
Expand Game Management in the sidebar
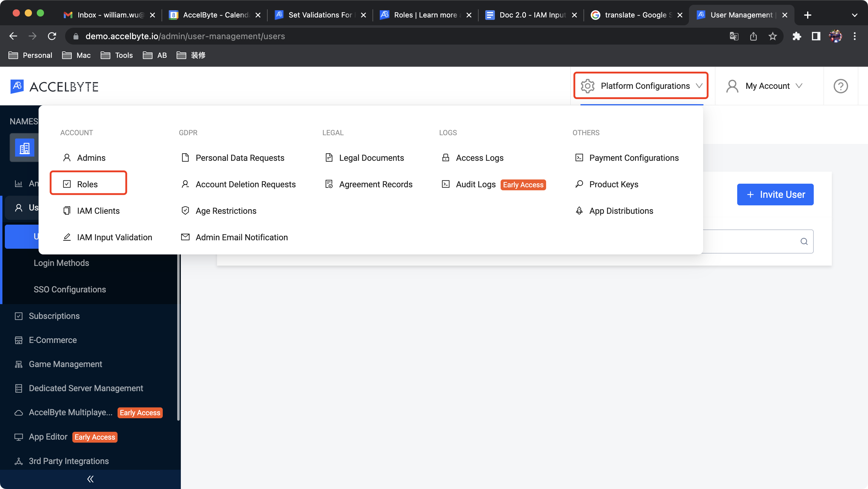click(65, 364)
